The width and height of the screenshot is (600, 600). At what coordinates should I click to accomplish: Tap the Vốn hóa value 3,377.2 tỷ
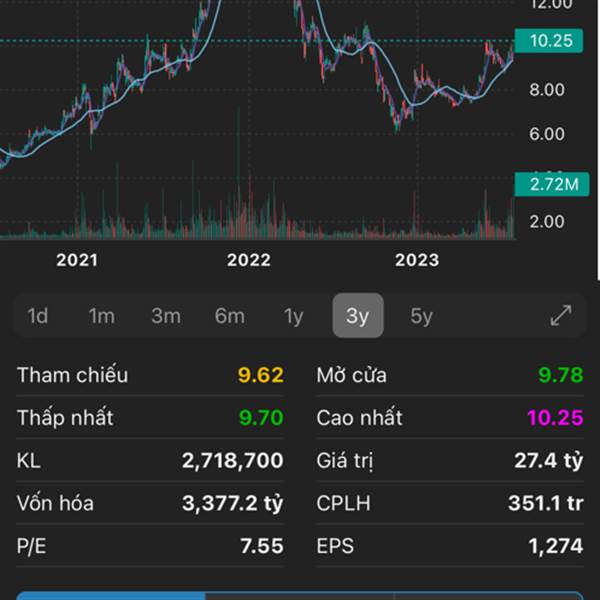pos(233,503)
